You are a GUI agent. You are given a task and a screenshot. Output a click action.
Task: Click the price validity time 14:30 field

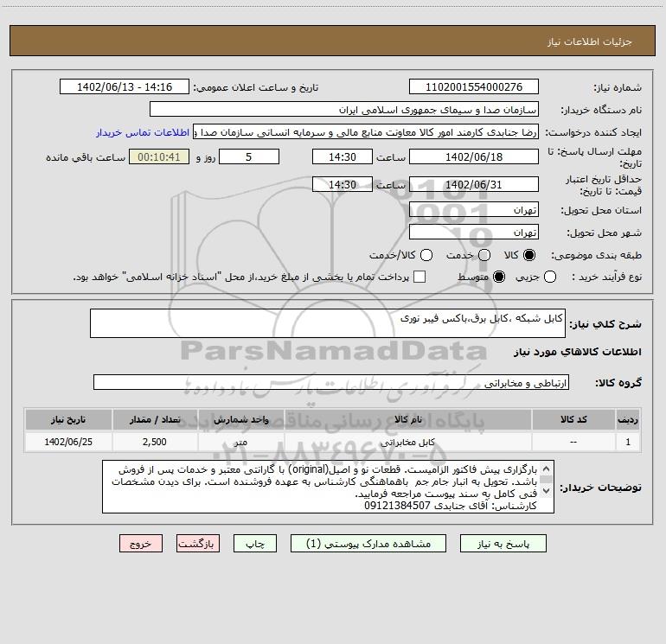(x=343, y=185)
